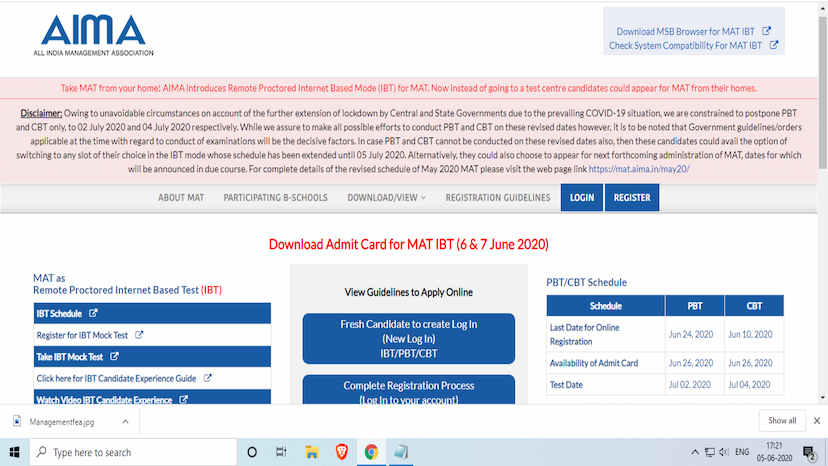Click the scrollbar down arrow
The width and height of the screenshot is (828, 466).
click(823, 397)
